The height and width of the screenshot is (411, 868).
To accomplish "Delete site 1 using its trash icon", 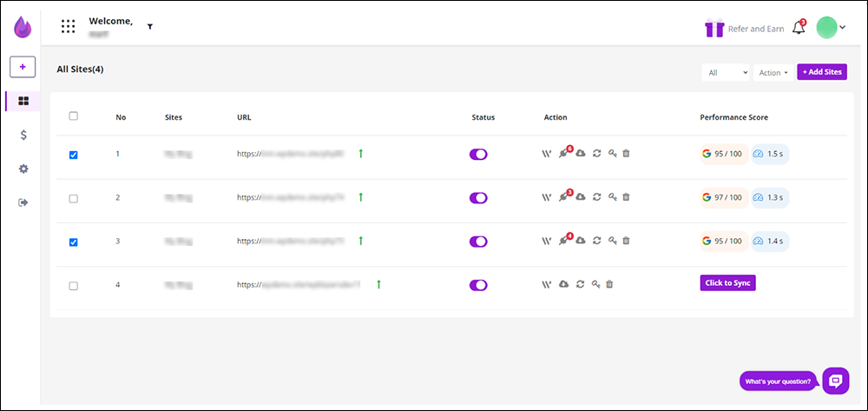I will coord(626,154).
